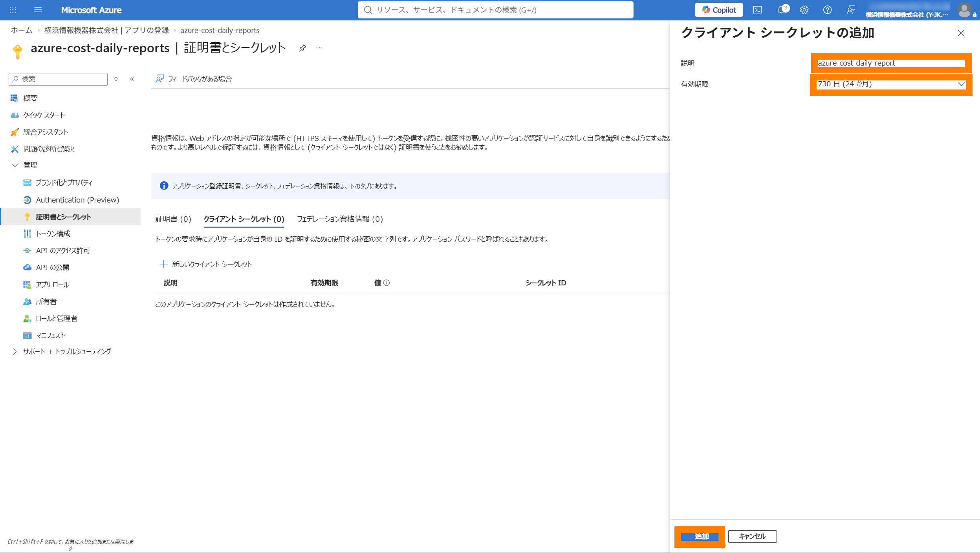Open the notifications bell icon
The height and width of the screenshot is (553, 980).
(x=782, y=10)
